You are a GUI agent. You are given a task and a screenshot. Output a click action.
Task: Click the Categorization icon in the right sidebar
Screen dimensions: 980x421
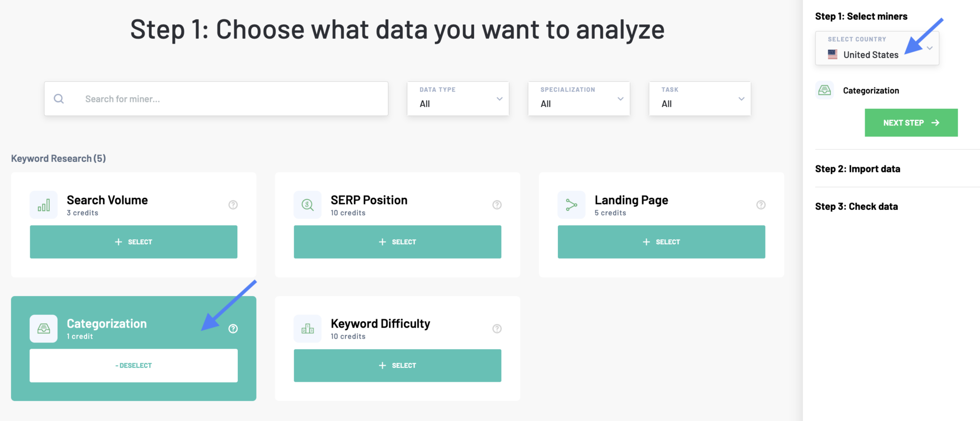point(824,90)
